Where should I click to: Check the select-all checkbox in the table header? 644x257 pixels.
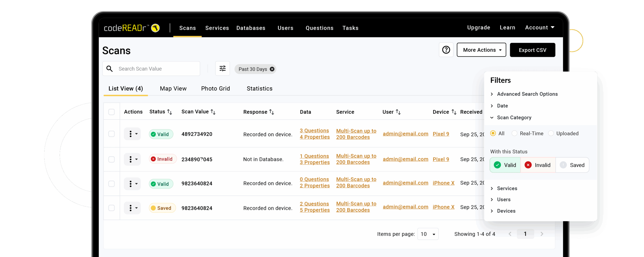tap(111, 112)
